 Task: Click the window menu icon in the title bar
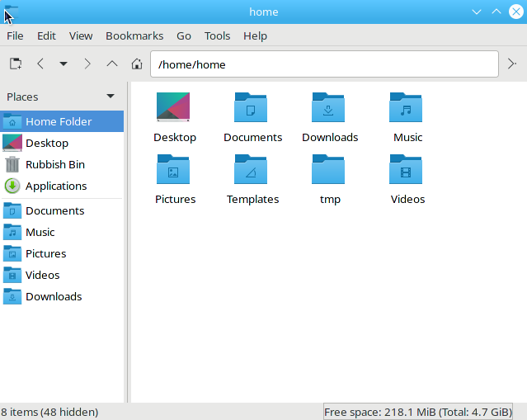[x=11, y=12]
